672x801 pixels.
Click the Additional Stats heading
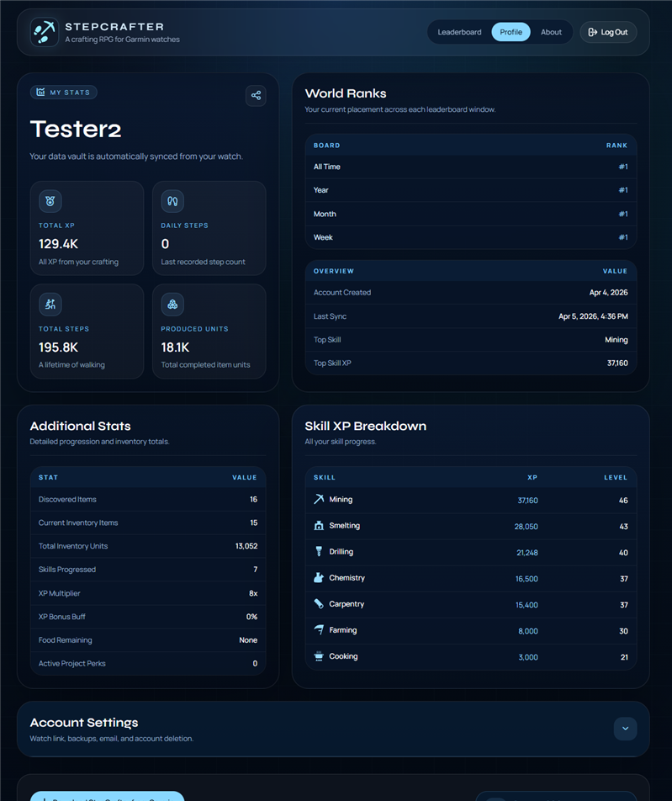[x=80, y=426]
